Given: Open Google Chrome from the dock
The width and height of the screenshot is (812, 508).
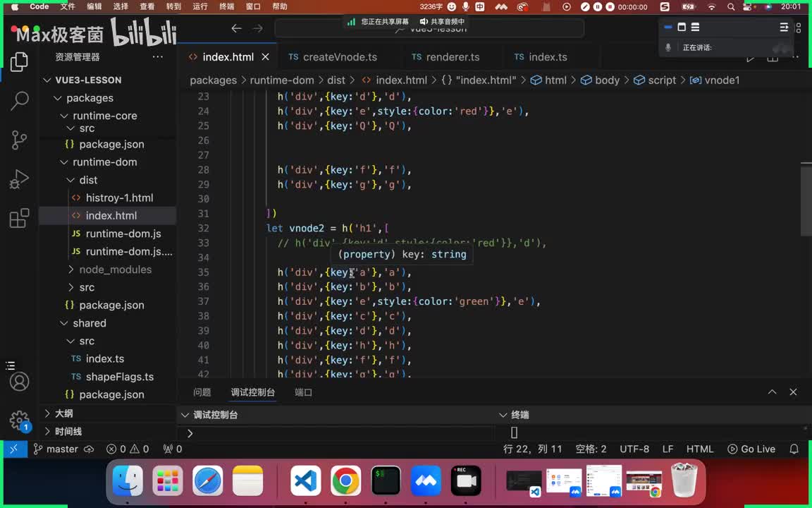Looking at the screenshot, I should tap(345, 481).
